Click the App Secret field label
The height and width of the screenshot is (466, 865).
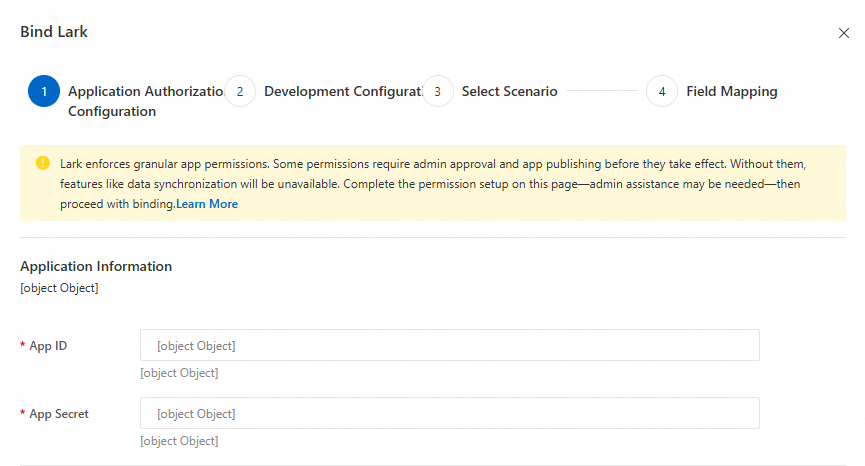tap(58, 414)
